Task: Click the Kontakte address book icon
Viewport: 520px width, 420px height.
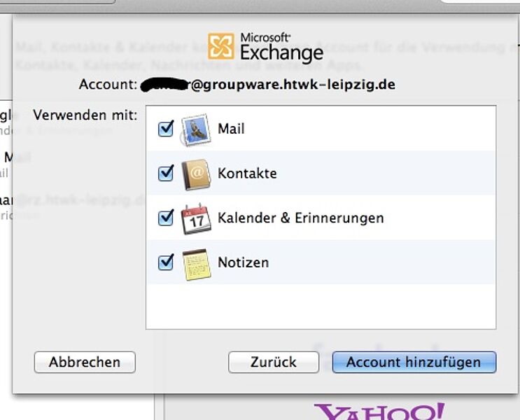Action: click(x=196, y=174)
